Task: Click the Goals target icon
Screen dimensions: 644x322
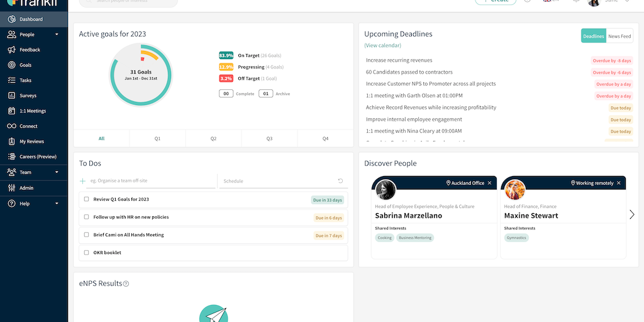Action: (11, 65)
